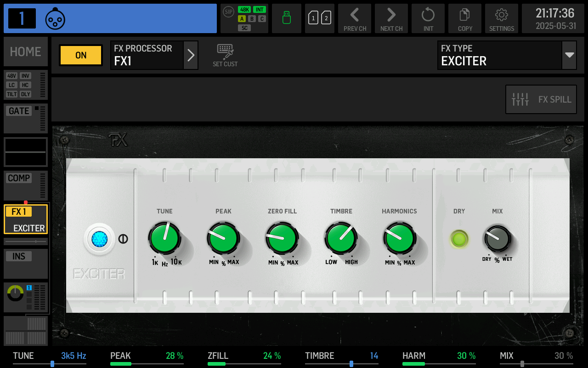This screenshot has width=588, height=368.
Task: Toggle the FX processor ON switch
Action: 80,55
